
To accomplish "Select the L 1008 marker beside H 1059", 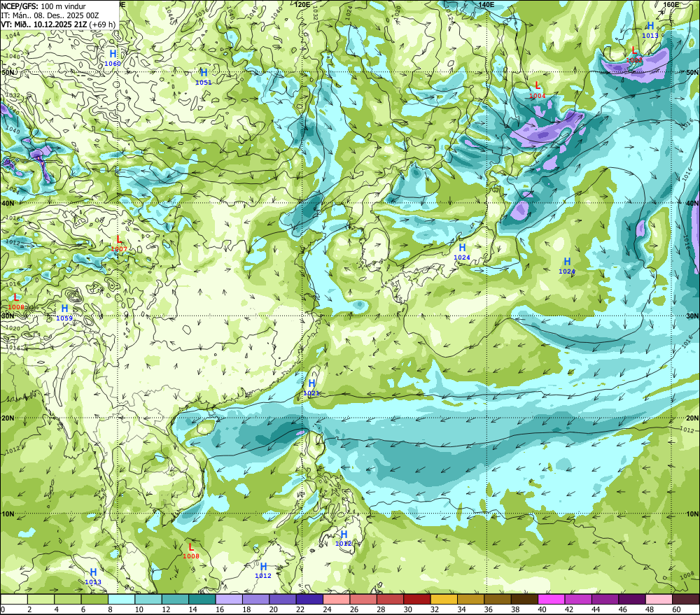I will click(16, 302).
